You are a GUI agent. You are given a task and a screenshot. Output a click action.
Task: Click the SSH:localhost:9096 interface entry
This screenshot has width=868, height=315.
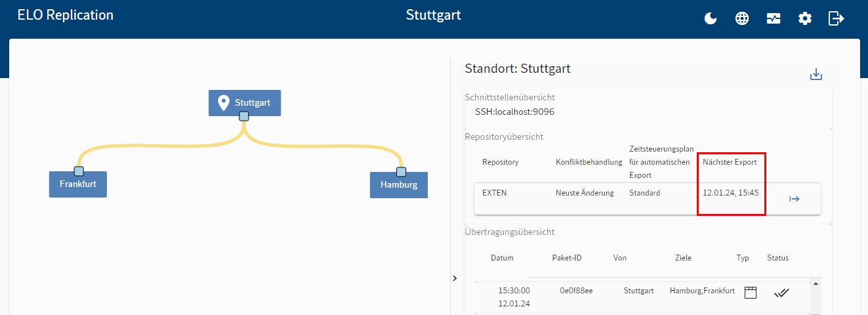click(515, 112)
